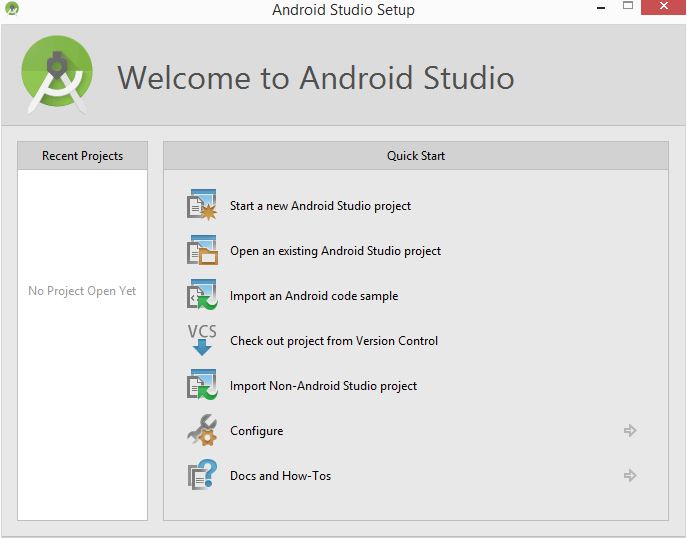The image size is (687, 538).
Task: Click the open existing project folder icon
Action: tap(202, 250)
